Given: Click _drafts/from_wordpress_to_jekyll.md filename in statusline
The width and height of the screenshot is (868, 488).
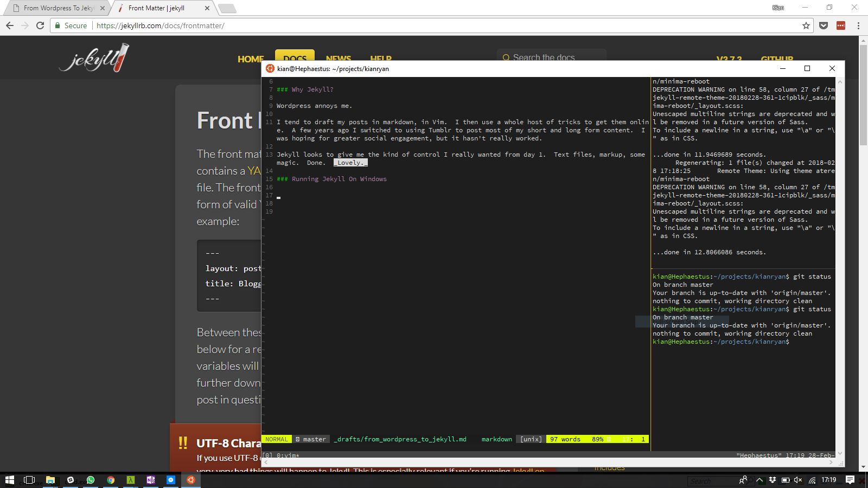Looking at the screenshot, I should point(400,439).
